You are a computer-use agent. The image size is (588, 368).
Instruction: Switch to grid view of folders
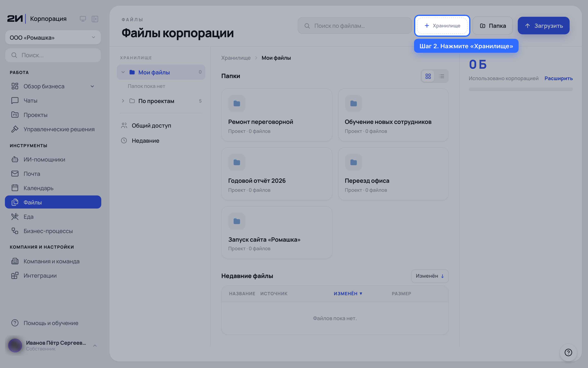point(428,76)
